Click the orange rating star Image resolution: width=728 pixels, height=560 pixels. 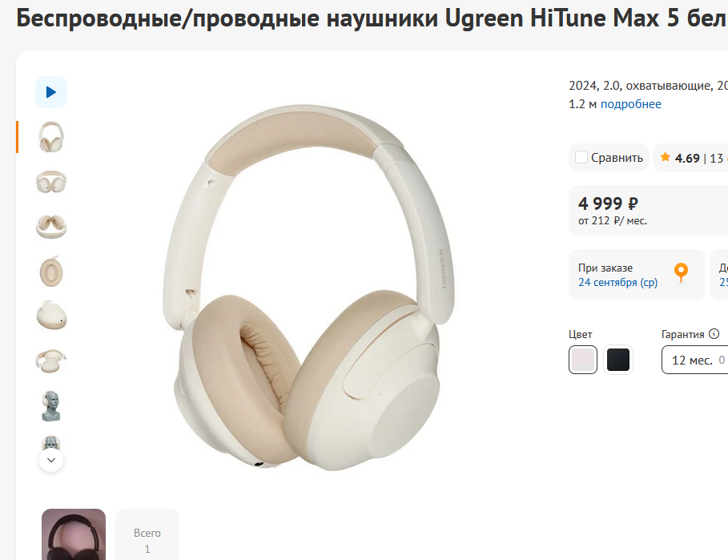[x=666, y=157]
